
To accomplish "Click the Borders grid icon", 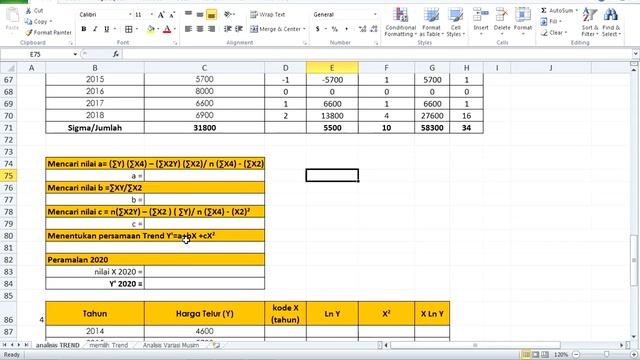I will [x=129, y=29].
